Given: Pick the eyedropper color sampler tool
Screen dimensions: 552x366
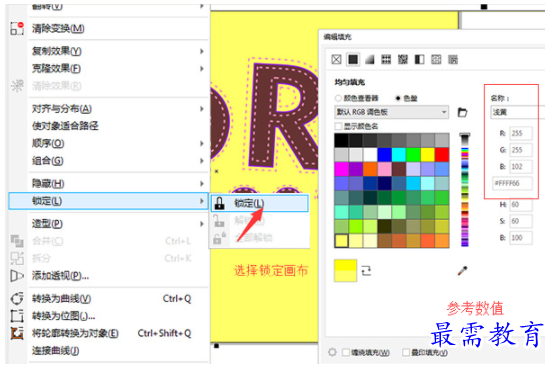Looking at the screenshot, I should tap(462, 271).
